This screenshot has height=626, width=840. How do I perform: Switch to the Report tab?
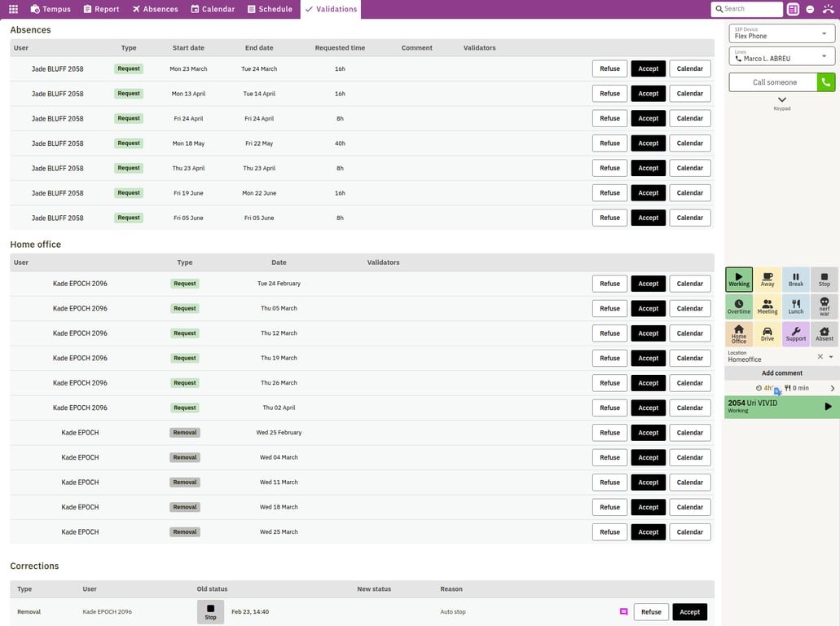click(x=101, y=9)
